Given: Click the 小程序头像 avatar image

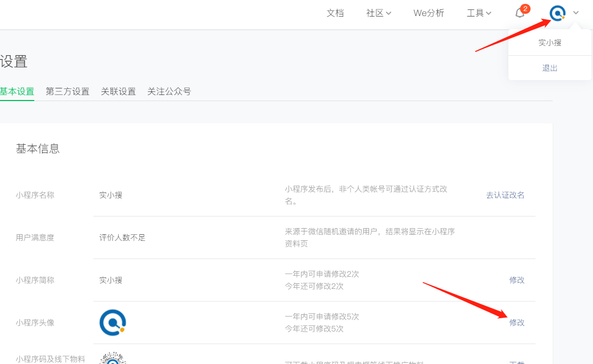Looking at the screenshot, I should point(113,323).
